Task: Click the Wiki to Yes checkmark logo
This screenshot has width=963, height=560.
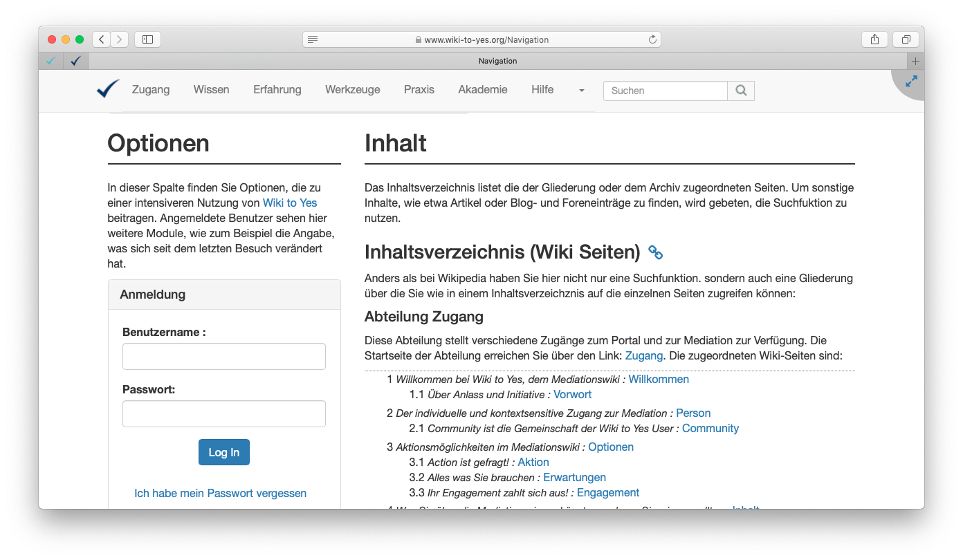Action: [x=108, y=89]
